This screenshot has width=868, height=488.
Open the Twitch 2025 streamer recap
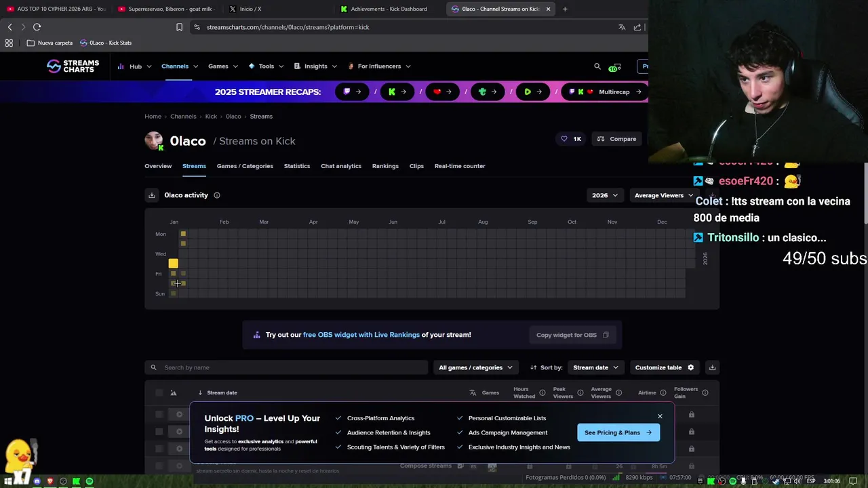point(352,91)
